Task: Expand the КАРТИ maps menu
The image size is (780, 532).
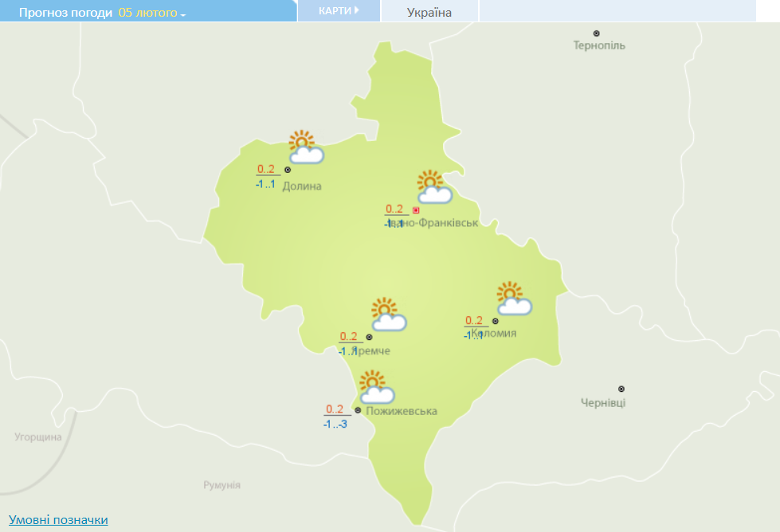Action: (x=338, y=11)
